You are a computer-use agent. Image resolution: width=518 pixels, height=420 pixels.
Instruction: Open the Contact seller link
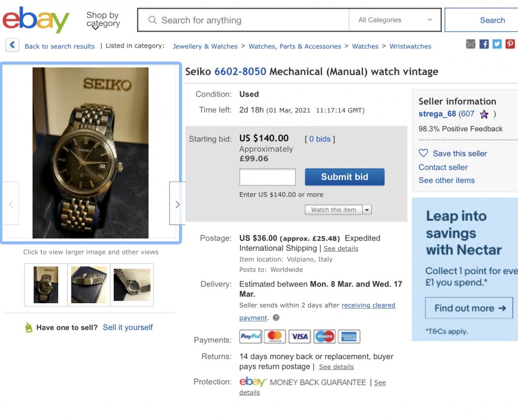[443, 167]
